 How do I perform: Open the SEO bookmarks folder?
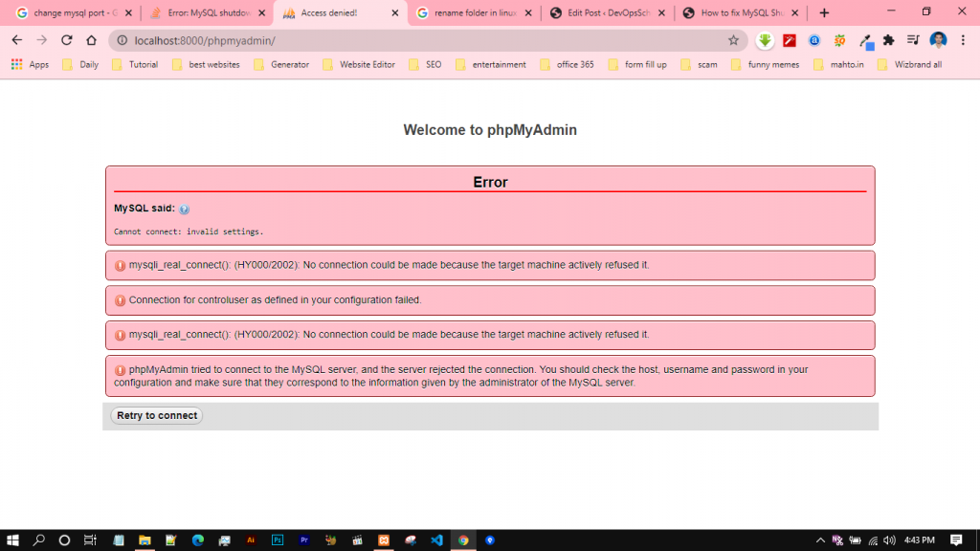[x=425, y=64]
